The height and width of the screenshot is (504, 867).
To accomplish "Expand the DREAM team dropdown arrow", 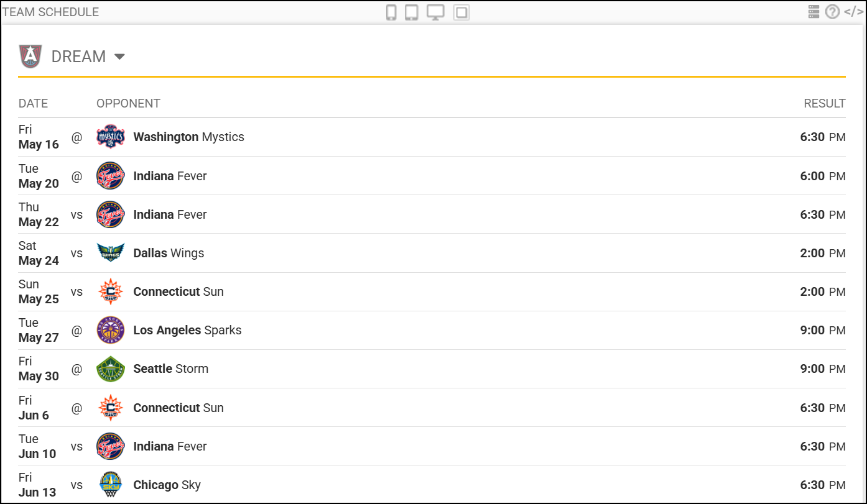I will [119, 57].
